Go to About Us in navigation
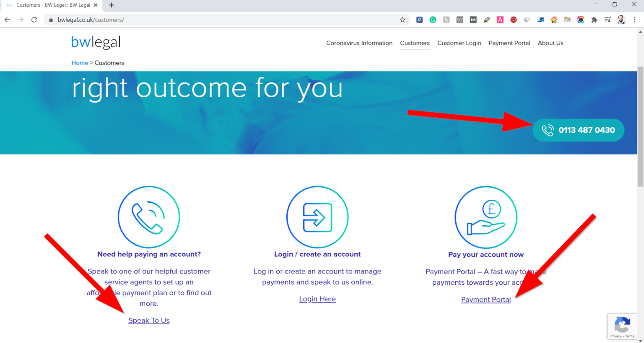This screenshot has height=343, width=644. click(551, 43)
